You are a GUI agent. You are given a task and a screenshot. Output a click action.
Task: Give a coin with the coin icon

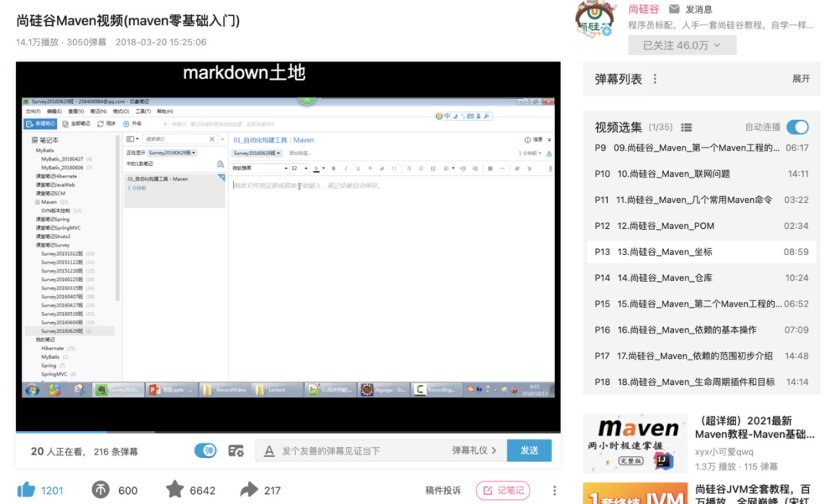[101, 490]
